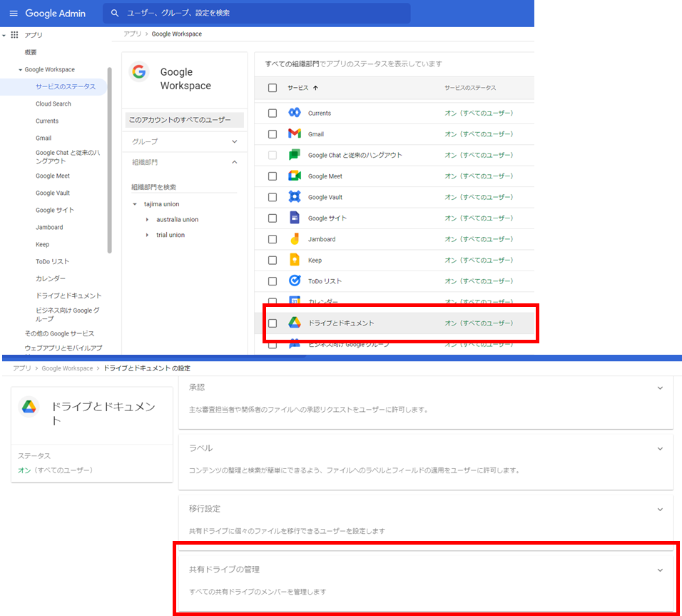Image resolution: width=682 pixels, height=616 pixels.
Task: Click Gmail's オン（すべてのユーザー） status
Action: click(x=479, y=134)
